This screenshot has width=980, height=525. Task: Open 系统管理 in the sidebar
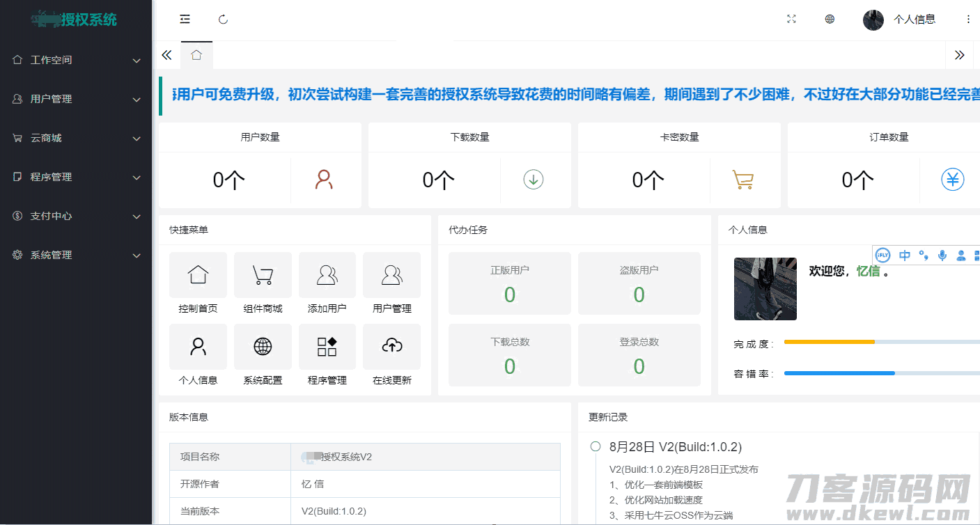tap(76, 255)
